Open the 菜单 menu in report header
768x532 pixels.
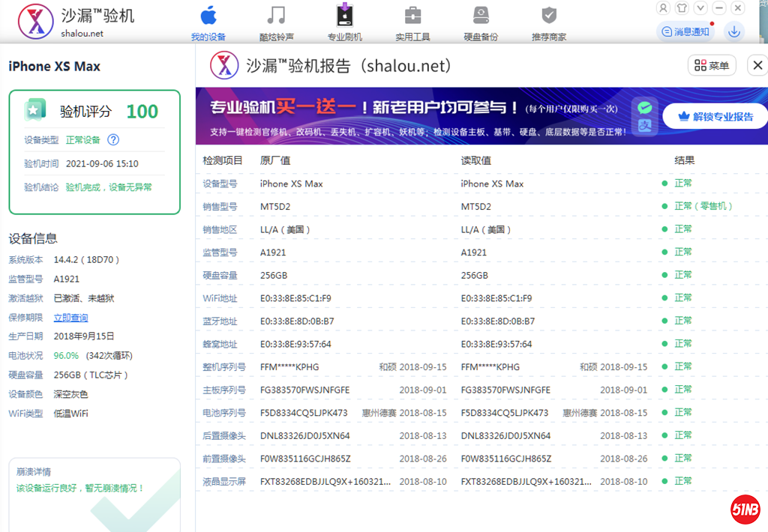(712, 66)
